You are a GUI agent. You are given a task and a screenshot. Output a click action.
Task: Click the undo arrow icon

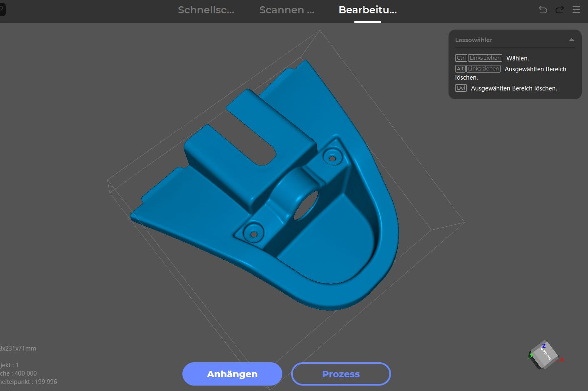(x=543, y=10)
